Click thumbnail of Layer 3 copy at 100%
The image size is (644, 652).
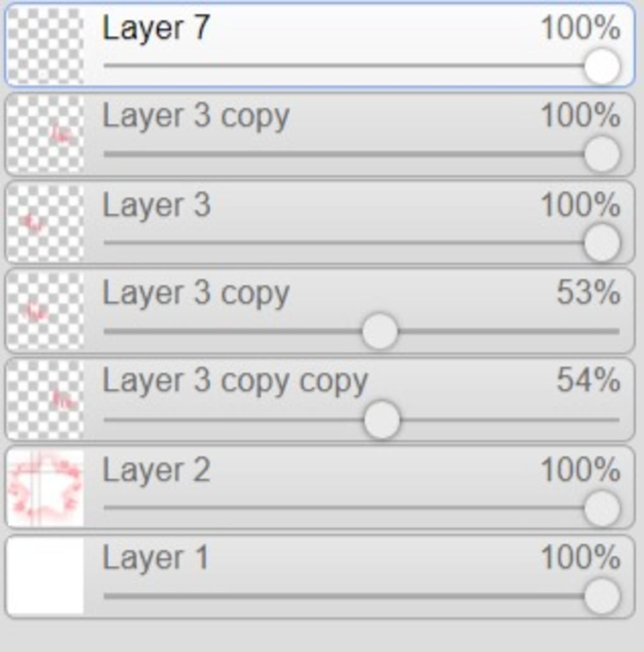tap(46, 134)
